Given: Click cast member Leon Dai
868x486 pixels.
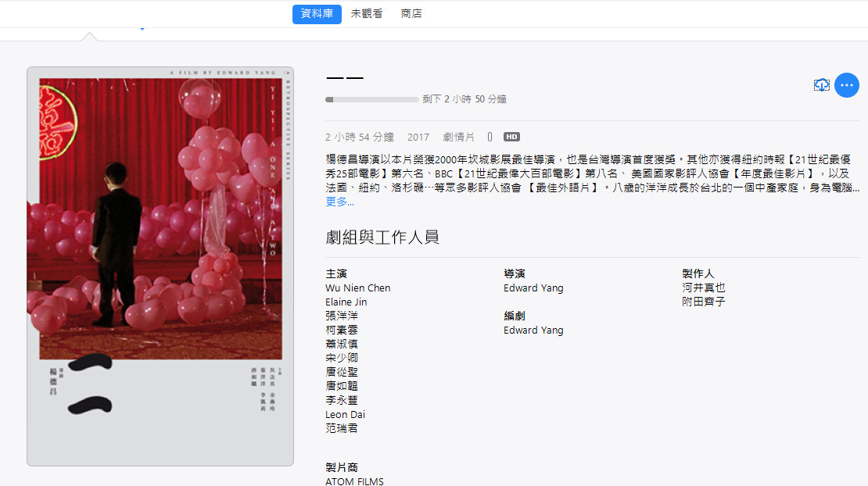Looking at the screenshot, I should (x=346, y=415).
